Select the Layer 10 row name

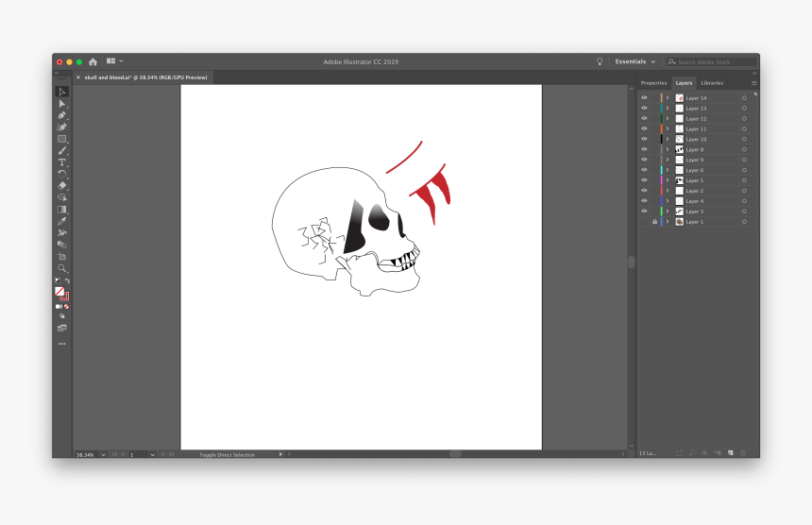coord(696,139)
